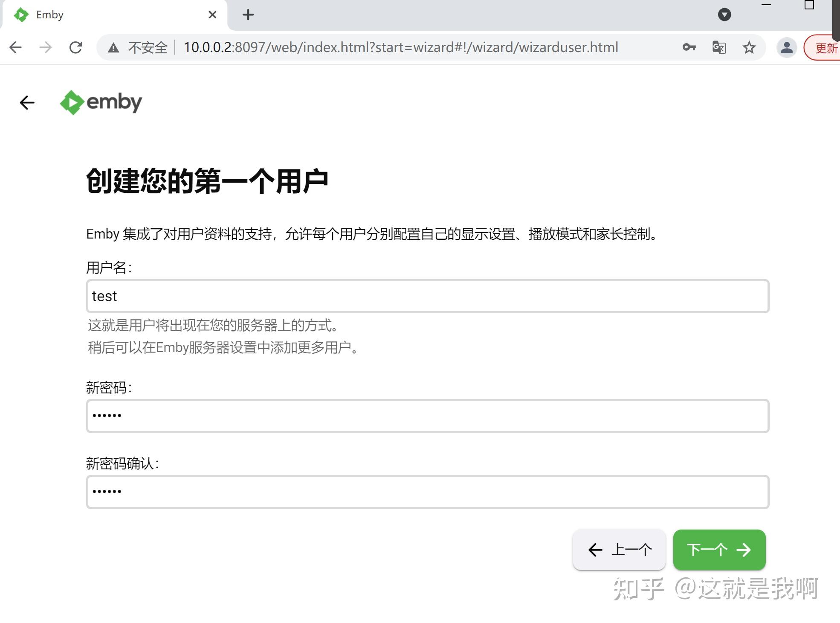Image resolution: width=840 pixels, height=623 pixels.
Task: Bookmark this page using the star icon
Action: tap(749, 47)
